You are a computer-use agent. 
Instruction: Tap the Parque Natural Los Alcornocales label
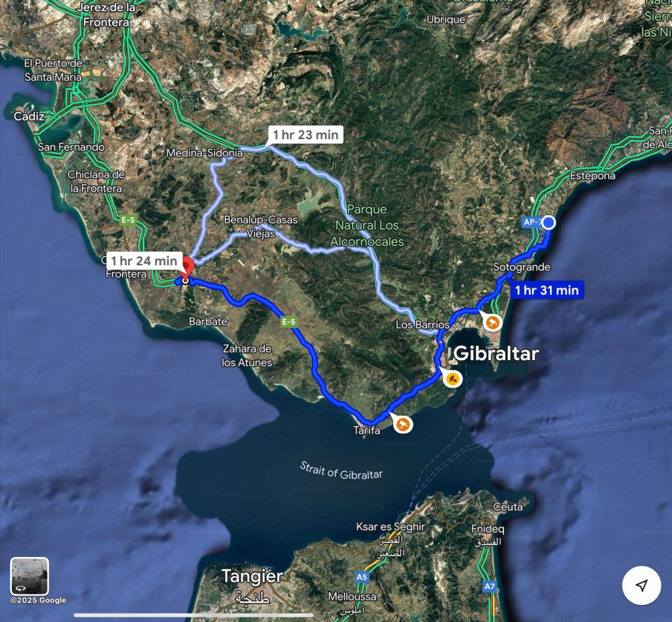[367, 225]
